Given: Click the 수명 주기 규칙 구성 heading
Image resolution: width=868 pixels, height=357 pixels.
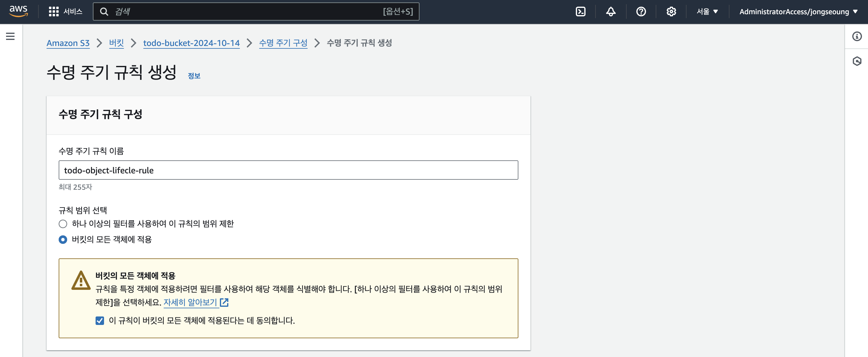Looking at the screenshot, I should coord(100,114).
